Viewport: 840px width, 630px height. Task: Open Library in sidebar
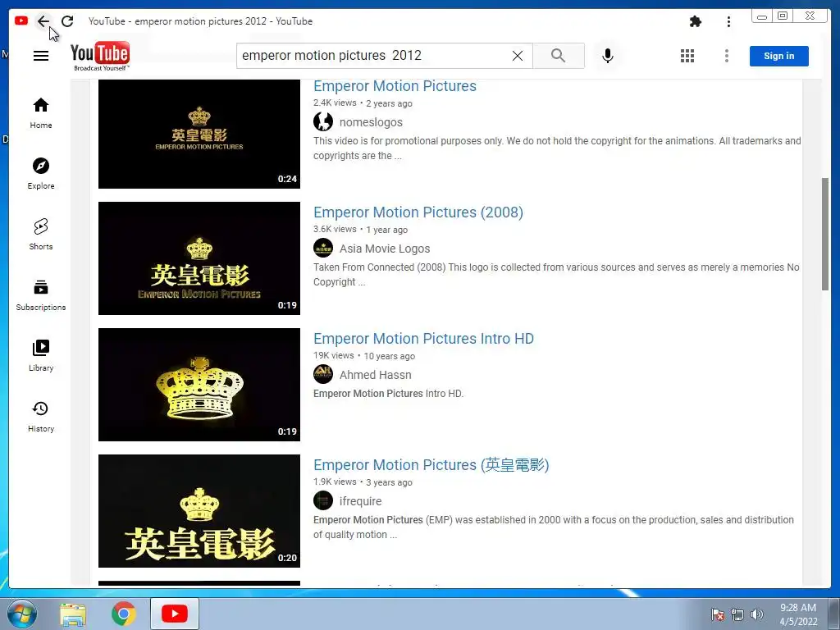[x=41, y=356]
